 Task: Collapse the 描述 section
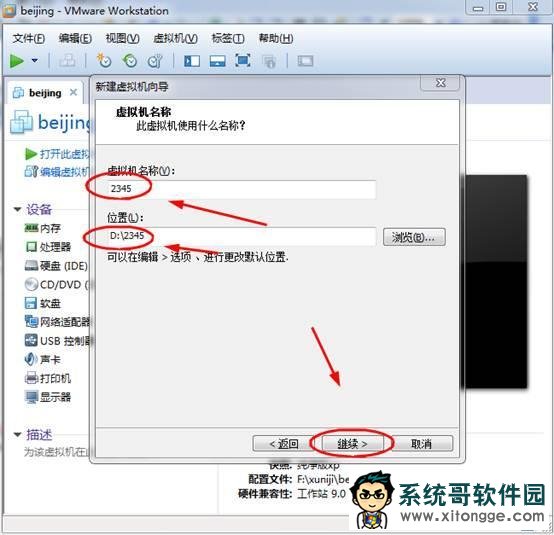click(17, 434)
